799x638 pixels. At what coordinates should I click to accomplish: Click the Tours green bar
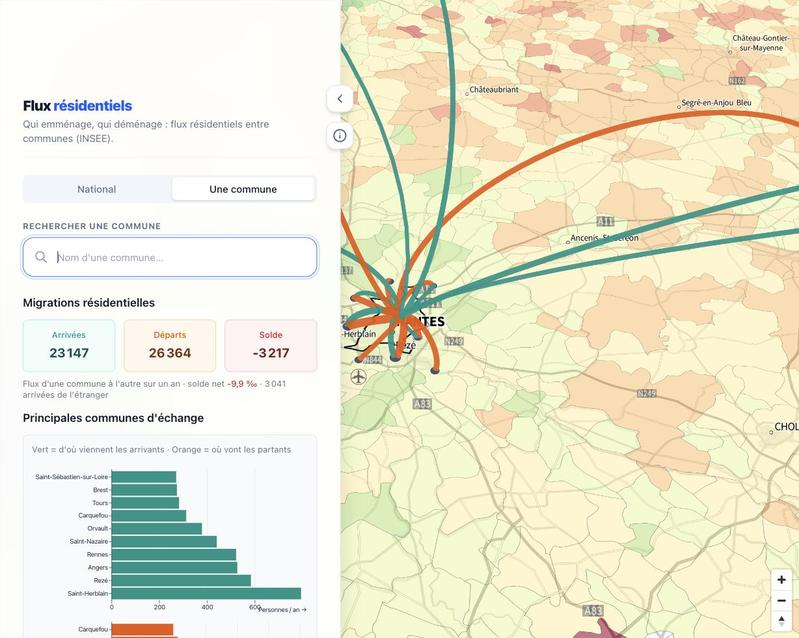(145, 502)
